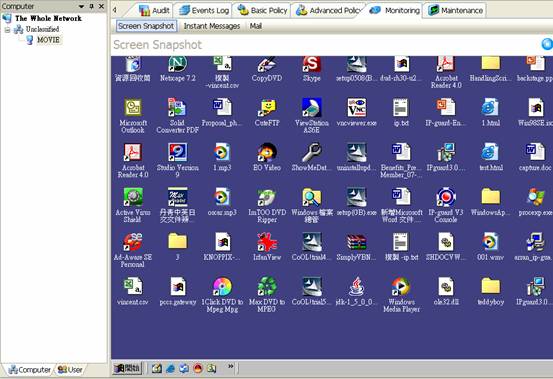
Task: Select the IP-guard V3 Console icon
Action: click(446, 205)
